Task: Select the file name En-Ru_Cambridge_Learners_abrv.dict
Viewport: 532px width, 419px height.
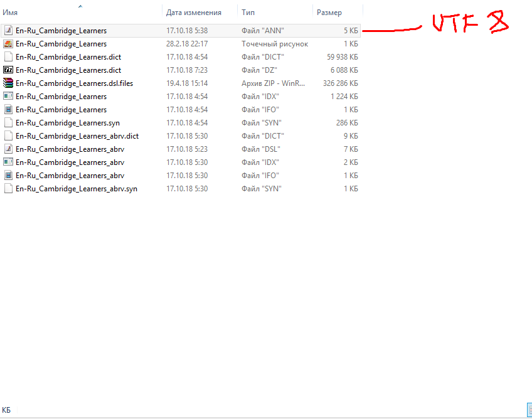Action: click(x=77, y=136)
